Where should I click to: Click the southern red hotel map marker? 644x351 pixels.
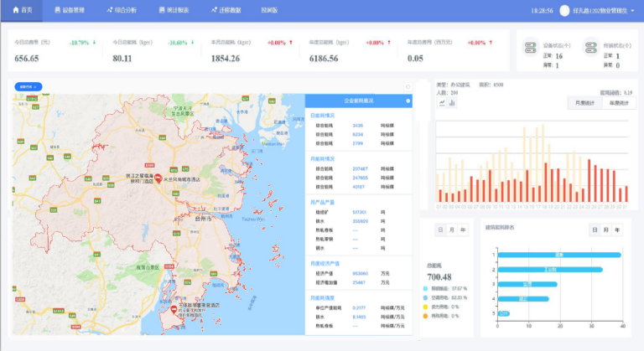click(174, 309)
